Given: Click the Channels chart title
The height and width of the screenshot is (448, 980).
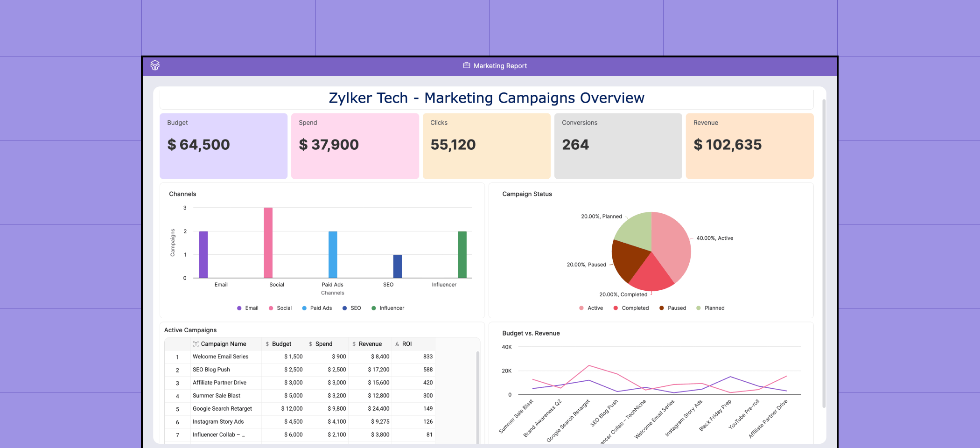Looking at the screenshot, I should tap(182, 194).
